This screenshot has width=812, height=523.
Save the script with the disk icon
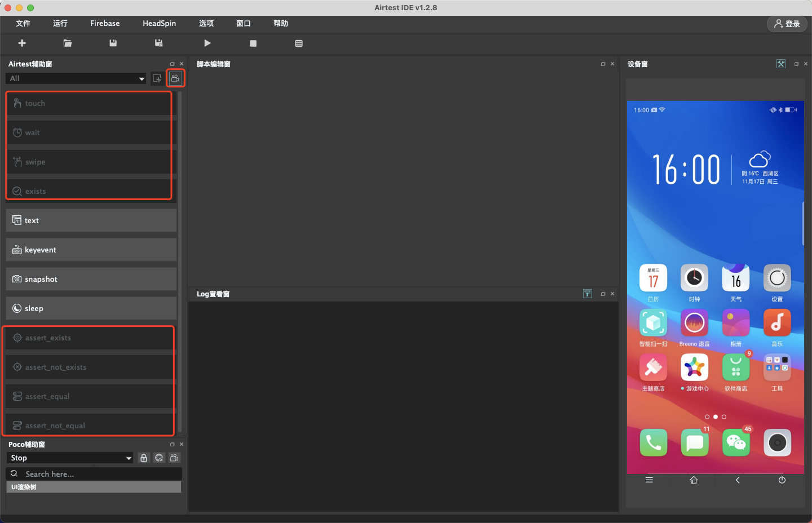pos(113,43)
